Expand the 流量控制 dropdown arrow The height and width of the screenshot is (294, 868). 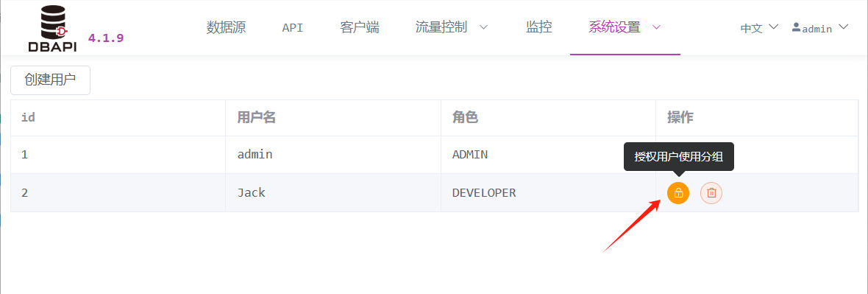(x=483, y=27)
